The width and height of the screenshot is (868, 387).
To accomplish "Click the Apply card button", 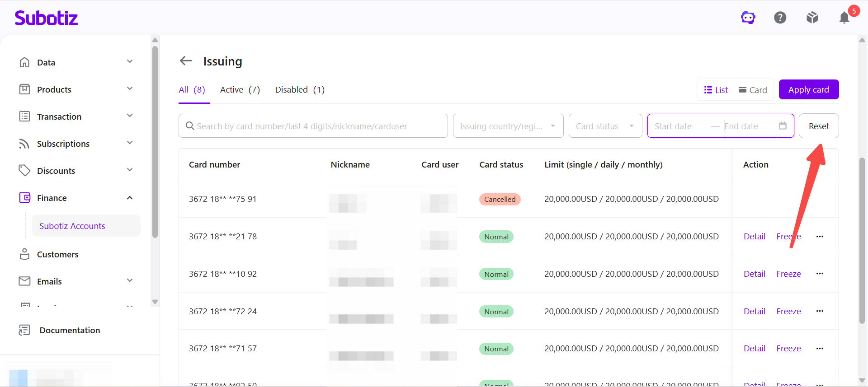I will coord(809,89).
